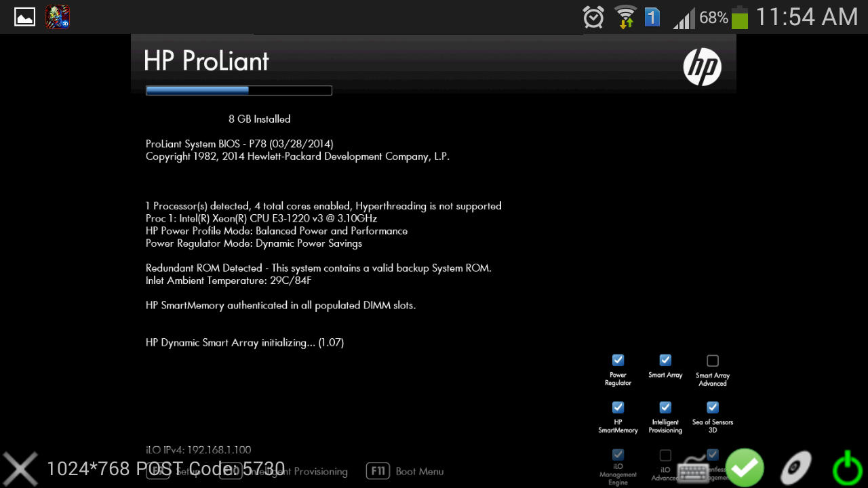Screen dimensions: 868x488
Task: Tap the green battery icon
Action: [x=740, y=17]
